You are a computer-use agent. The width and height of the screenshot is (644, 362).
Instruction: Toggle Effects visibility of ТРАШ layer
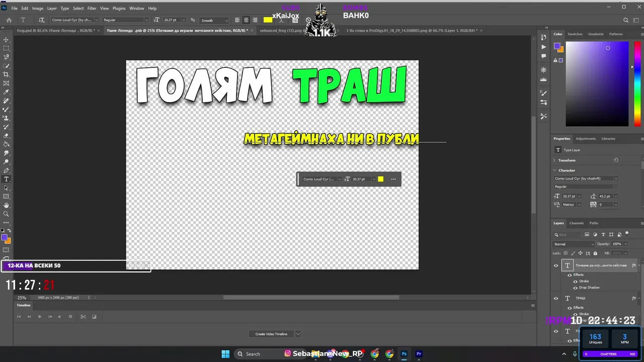570,308
